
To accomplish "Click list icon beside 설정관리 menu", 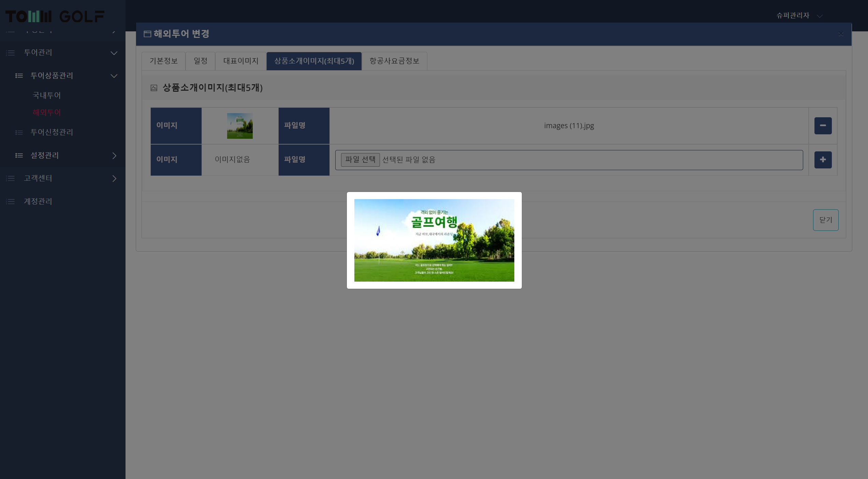I will click(19, 155).
